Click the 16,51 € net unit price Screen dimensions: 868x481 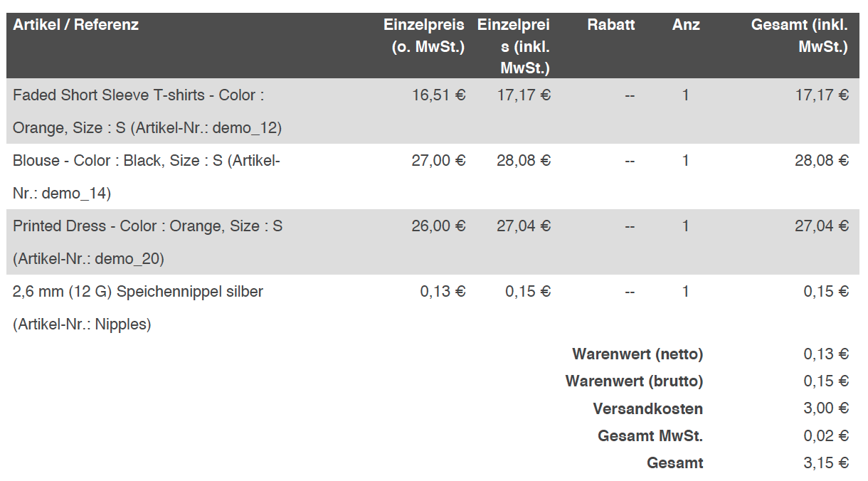(438, 95)
